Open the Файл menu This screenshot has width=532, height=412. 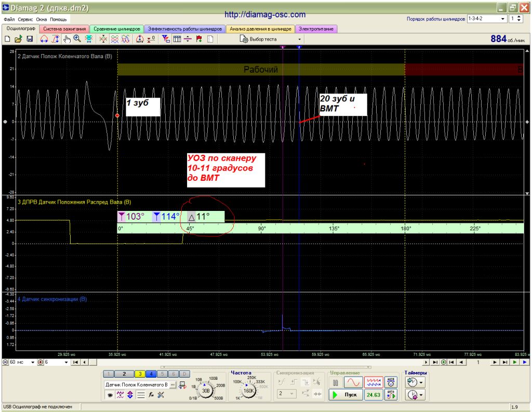[x=9, y=19]
